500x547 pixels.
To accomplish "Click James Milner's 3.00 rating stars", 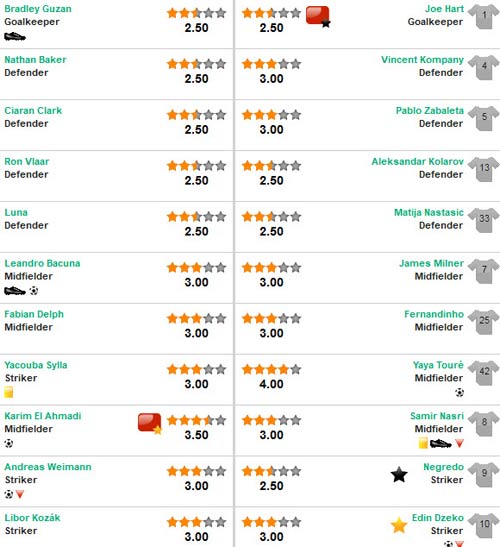I will pyautogui.click(x=271, y=268).
